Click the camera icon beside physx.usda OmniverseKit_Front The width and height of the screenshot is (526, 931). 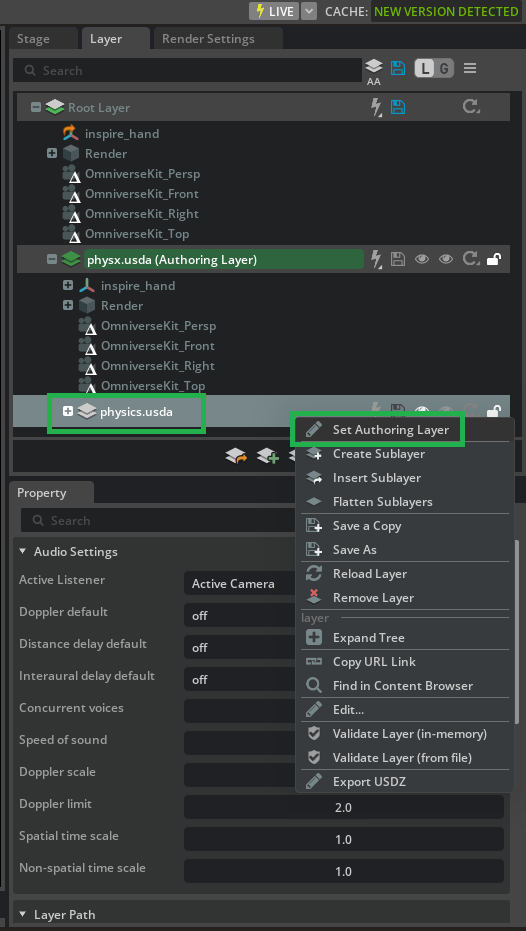87,347
